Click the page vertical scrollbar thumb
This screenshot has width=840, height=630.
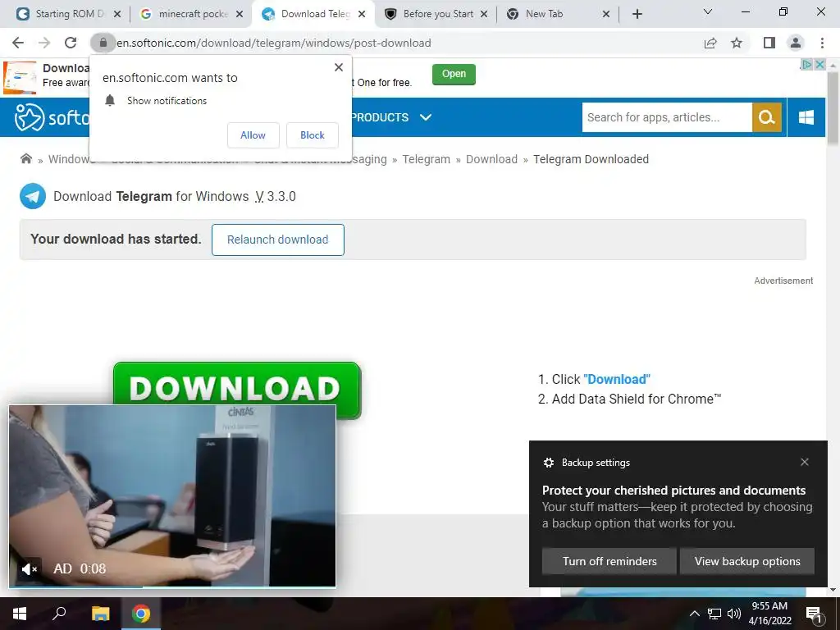(833, 107)
